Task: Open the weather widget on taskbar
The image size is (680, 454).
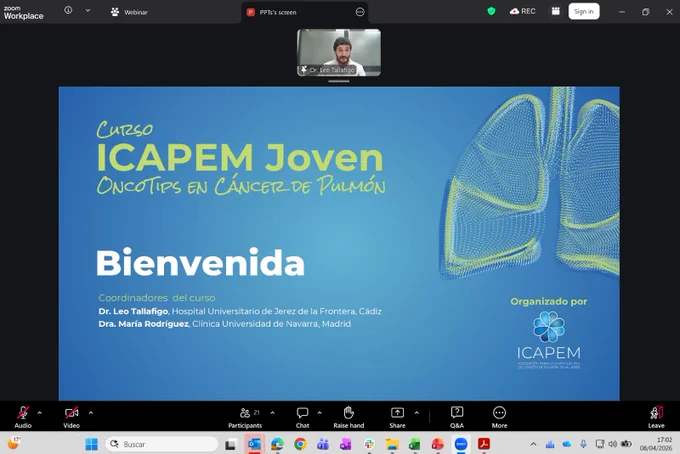Action: click(x=13, y=444)
